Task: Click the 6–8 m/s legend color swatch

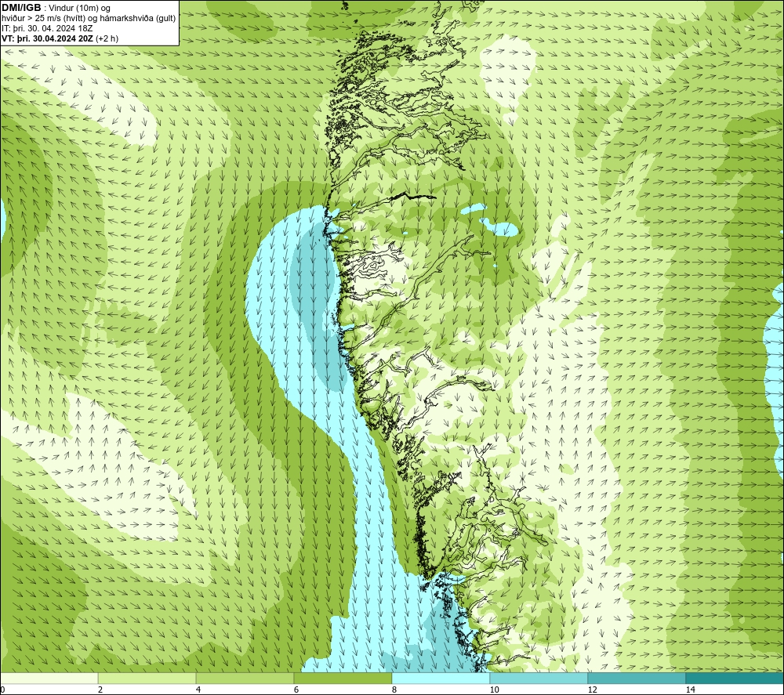Action: [343, 679]
